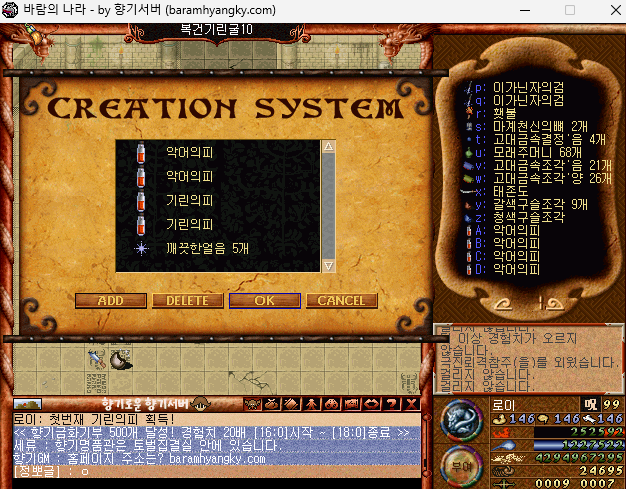Open the question mark help icon
Image resolution: width=626 pixels, height=489 pixels.
tap(392, 404)
